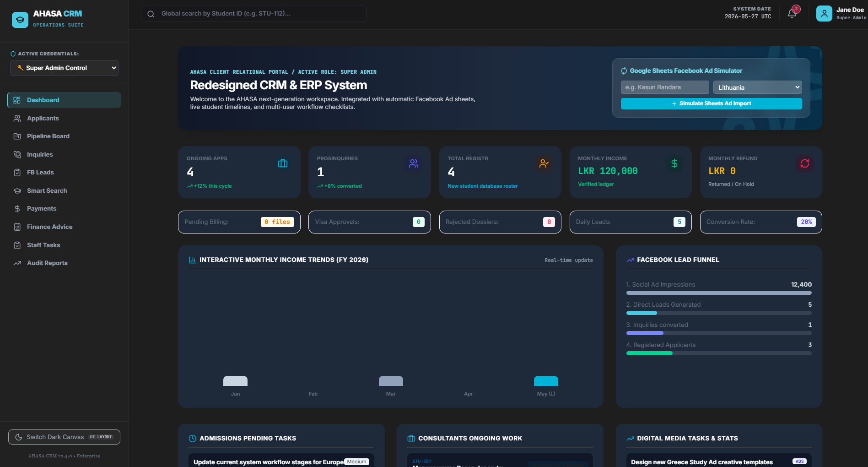Click the trend icon beside Facebook Lead Funnel
The width and height of the screenshot is (868, 467).
(x=630, y=260)
